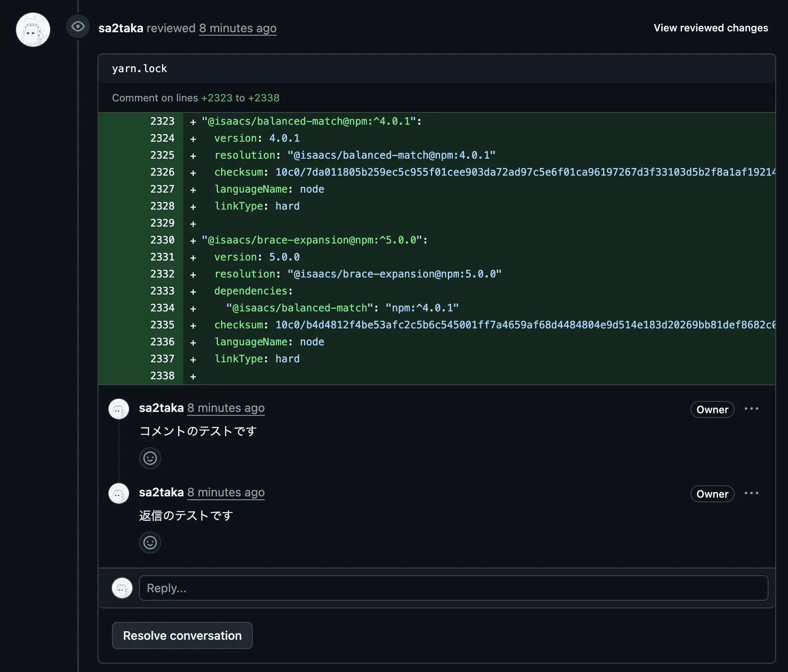Open the options menu on the first comment
Screen dimensions: 788x672
coord(752,409)
